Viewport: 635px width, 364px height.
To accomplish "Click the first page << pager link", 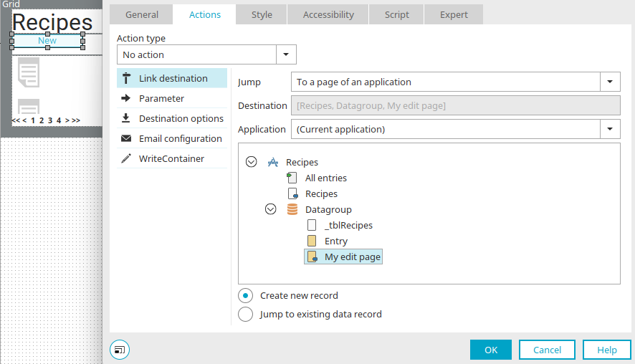I will (x=16, y=120).
